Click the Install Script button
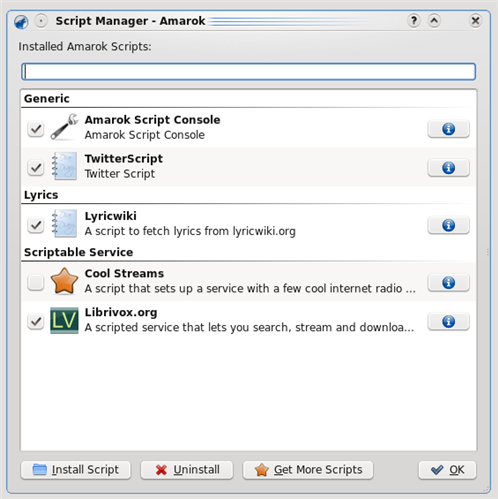Viewport: 498px width, 499px height. click(x=76, y=470)
